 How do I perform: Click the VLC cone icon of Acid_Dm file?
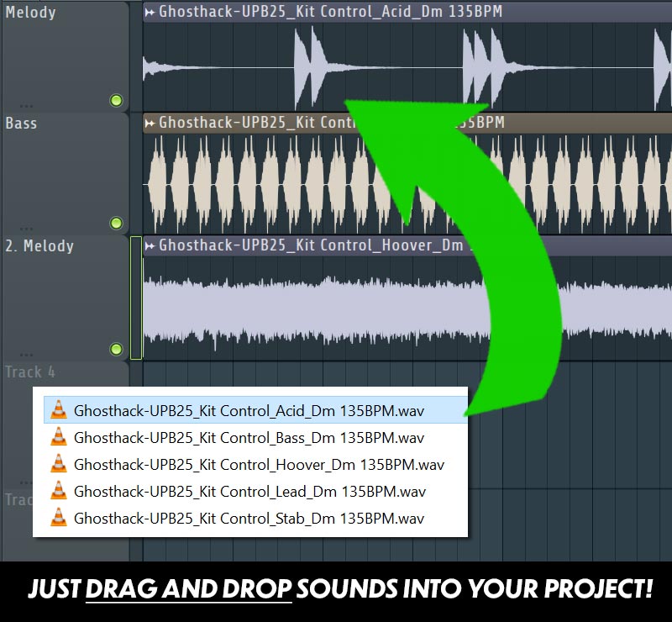pos(59,409)
